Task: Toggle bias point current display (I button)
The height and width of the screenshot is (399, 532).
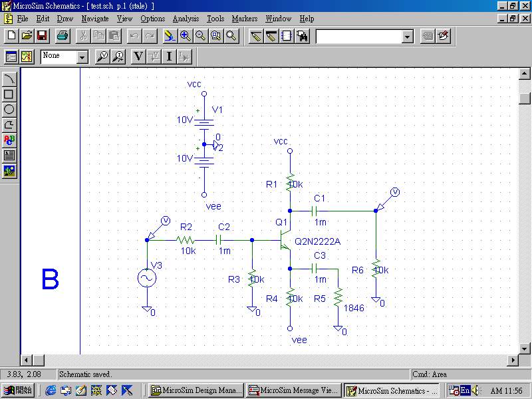Action: [x=169, y=57]
